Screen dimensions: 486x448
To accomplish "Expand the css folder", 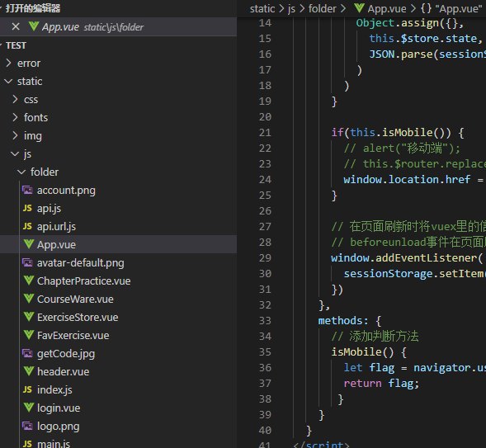I will click(x=15, y=100).
